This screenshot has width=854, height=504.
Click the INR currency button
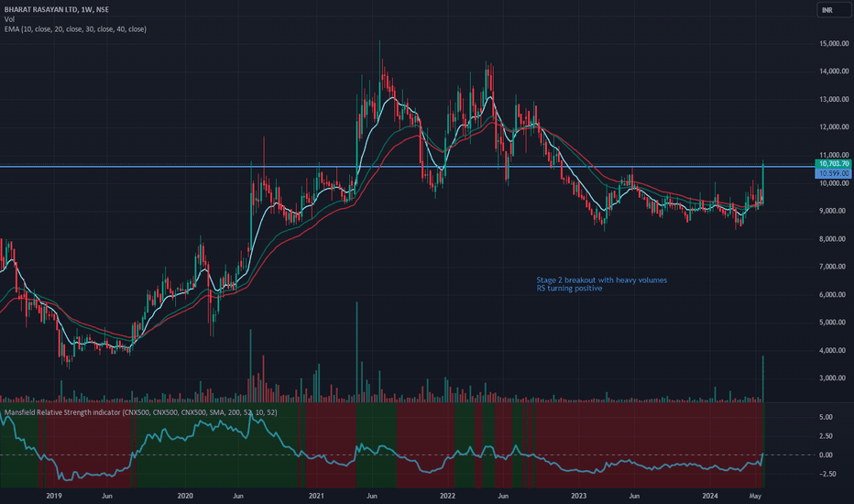(x=833, y=10)
